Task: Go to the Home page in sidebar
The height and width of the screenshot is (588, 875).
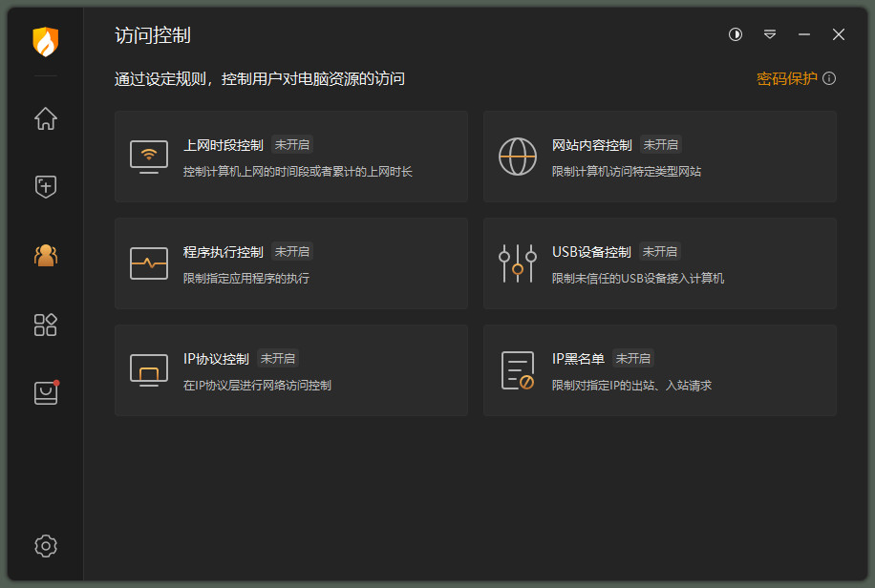Action: click(46, 118)
